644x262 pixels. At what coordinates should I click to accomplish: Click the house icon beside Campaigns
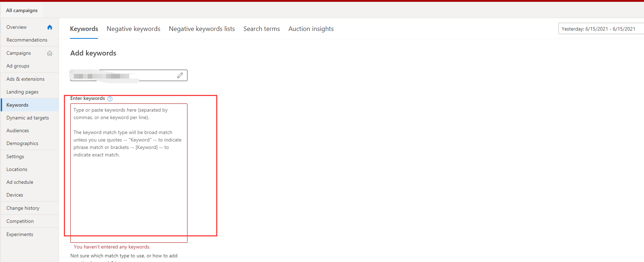click(x=50, y=53)
